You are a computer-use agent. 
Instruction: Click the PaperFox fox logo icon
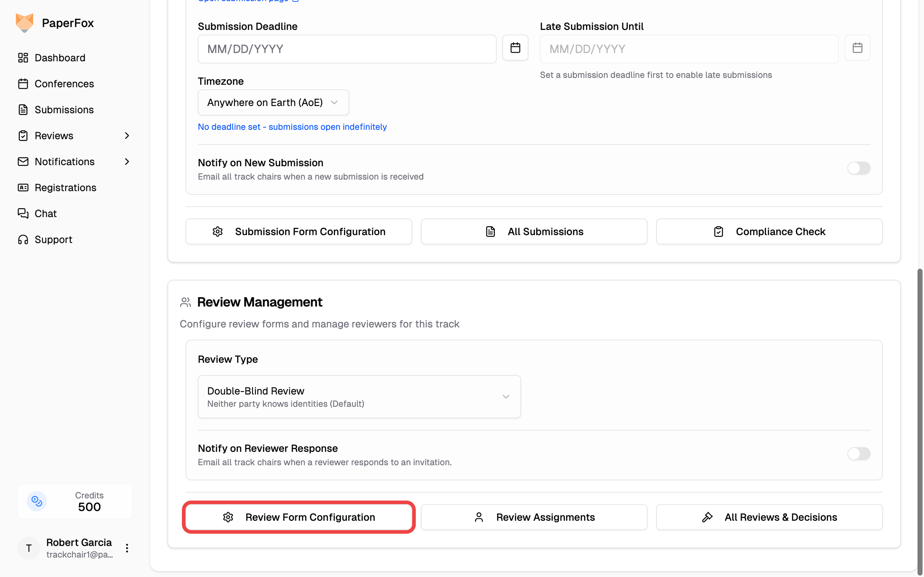click(x=25, y=23)
